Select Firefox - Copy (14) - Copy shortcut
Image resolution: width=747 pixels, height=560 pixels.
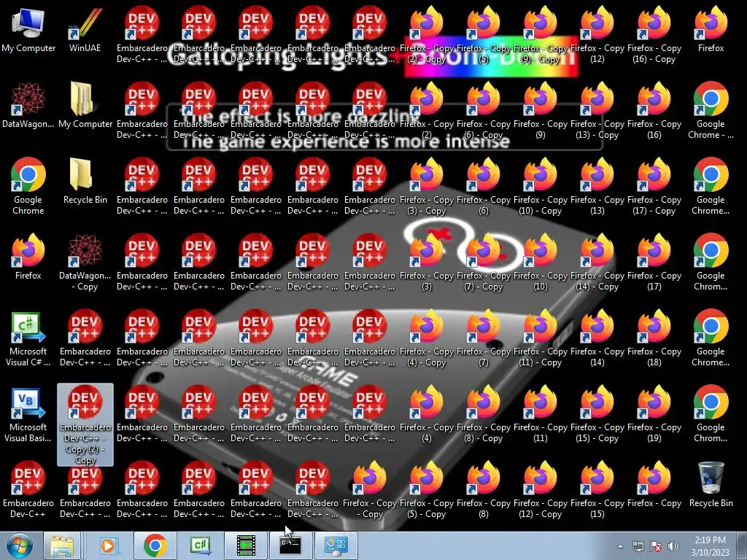597,262
